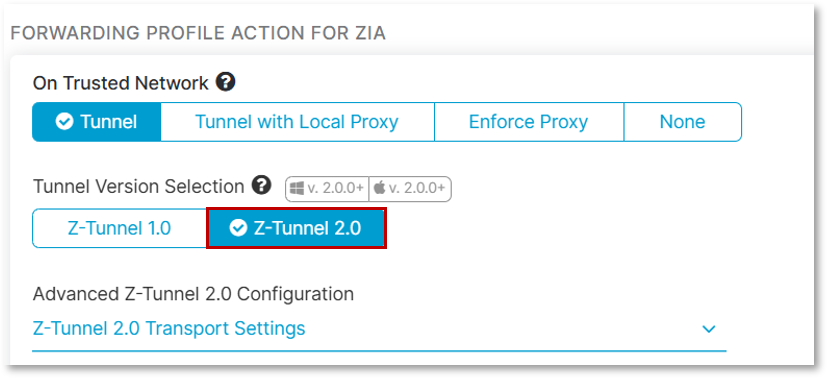This screenshot has width=827, height=378.
Task: Click the Tunnel Version Selection label text
Action: point(139,186)
